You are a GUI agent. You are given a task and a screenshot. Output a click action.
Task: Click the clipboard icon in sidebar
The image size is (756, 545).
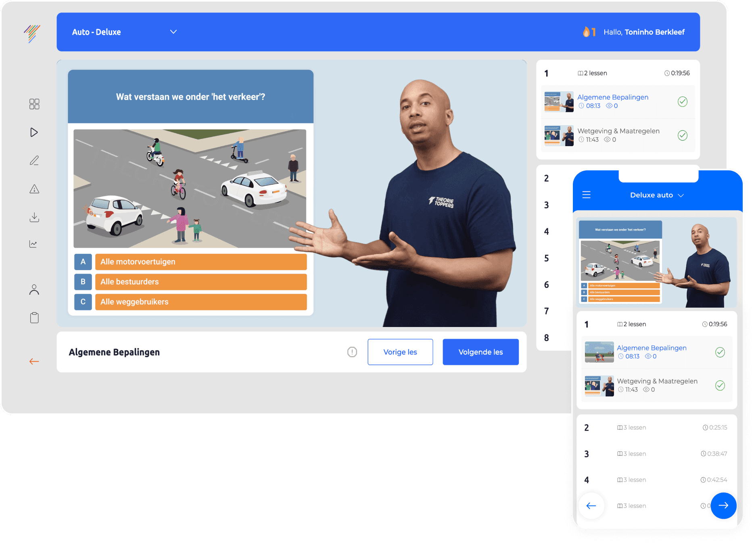tap(34, 318)
